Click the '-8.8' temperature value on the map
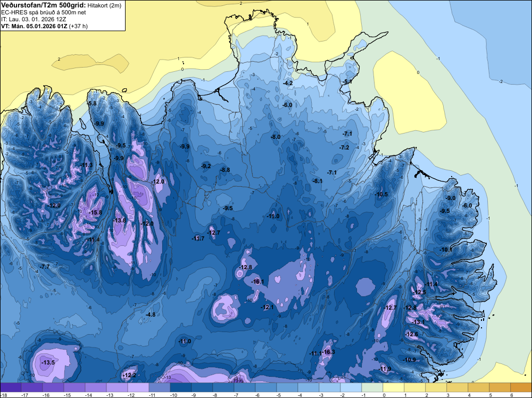 click(225, 170)
